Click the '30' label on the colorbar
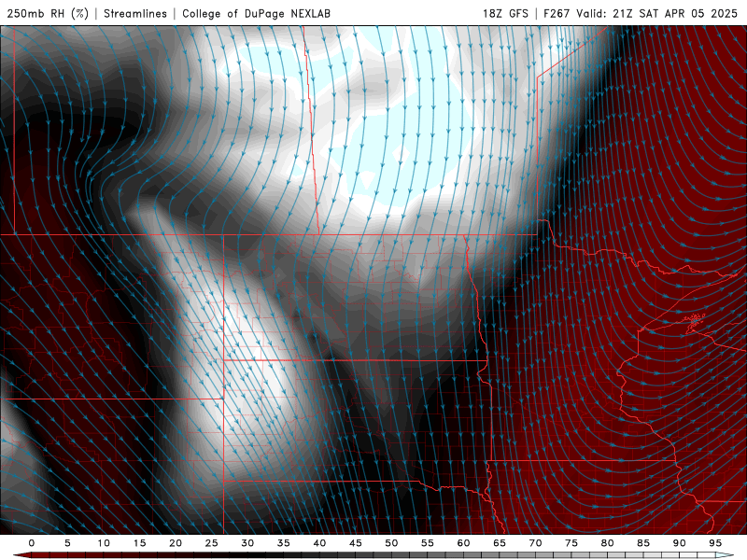Screen dimensions: 747x560 247,543
